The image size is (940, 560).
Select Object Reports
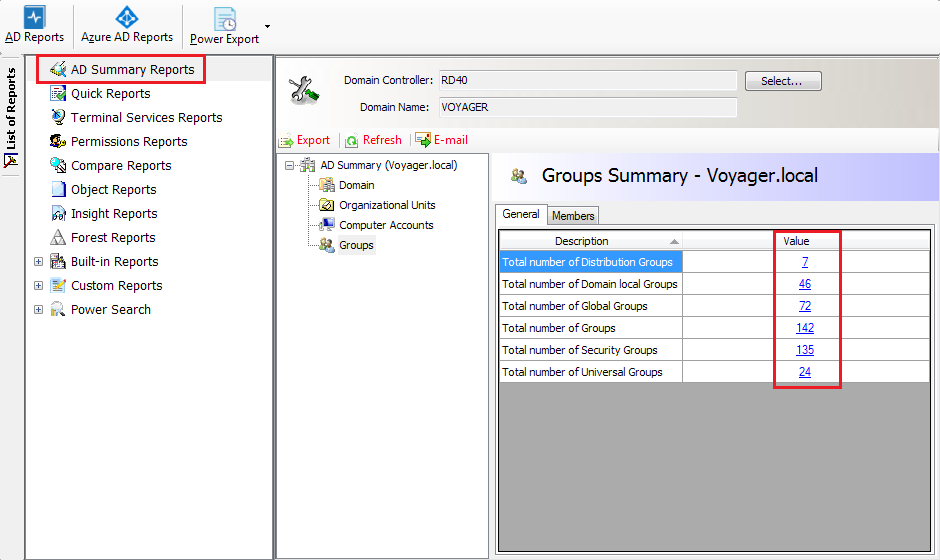coord(113,189)
